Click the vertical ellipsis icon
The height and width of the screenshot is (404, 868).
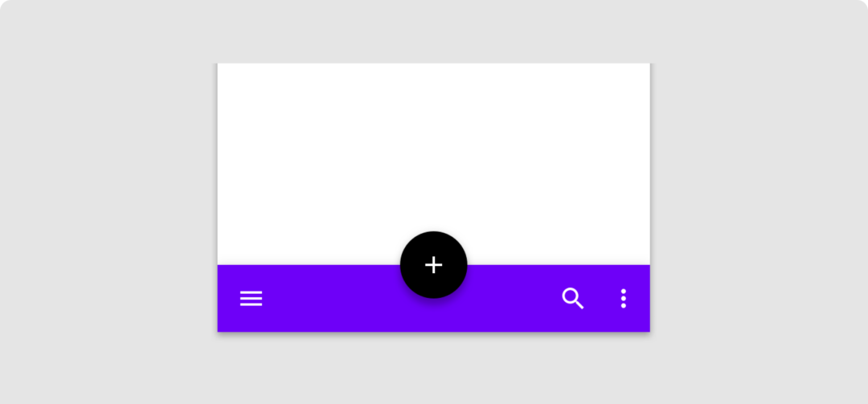click(624, 298)
